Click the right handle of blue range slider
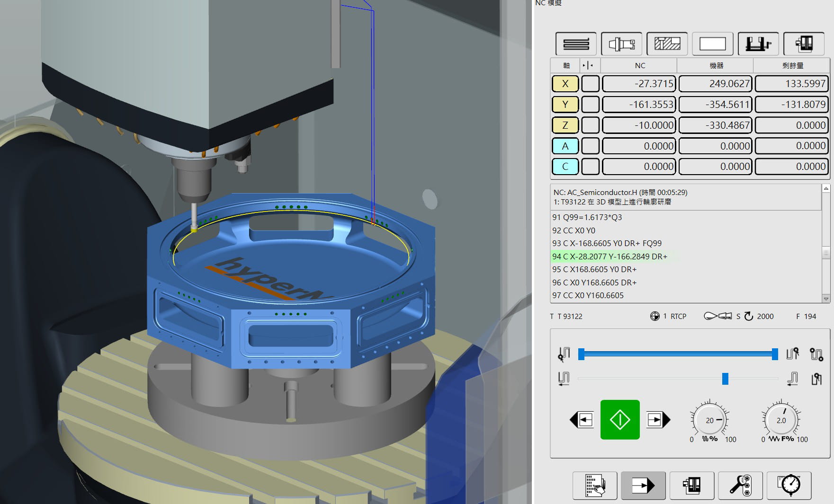The image size is (834, 504). [x=775, y=354]
